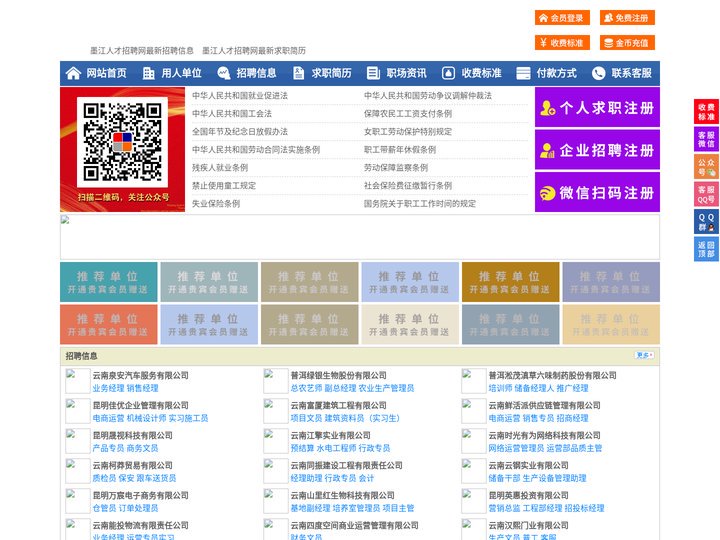The height and width of the screenshot is (540, 720).
Task: Open 失业保险条例 link
Action: click(x=216, y=203)
